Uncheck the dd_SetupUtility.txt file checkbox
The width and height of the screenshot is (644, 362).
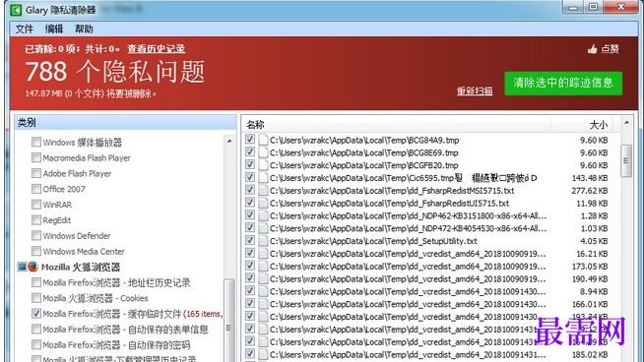250,240
